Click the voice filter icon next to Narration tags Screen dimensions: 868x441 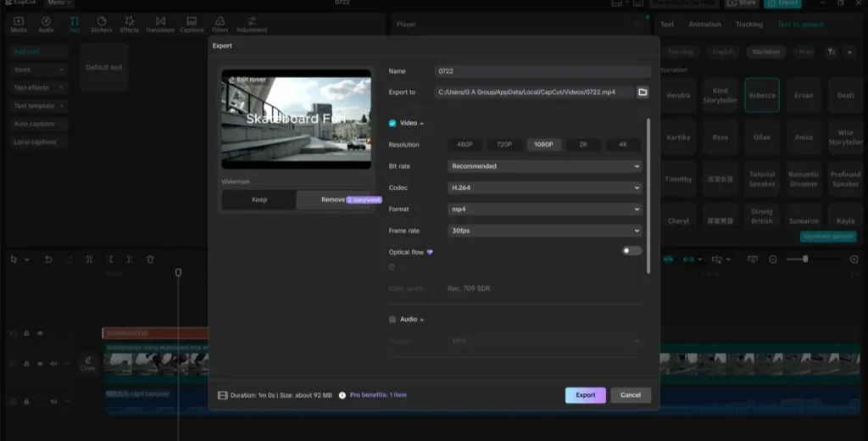pyautogui.click(x=832, y=52)
